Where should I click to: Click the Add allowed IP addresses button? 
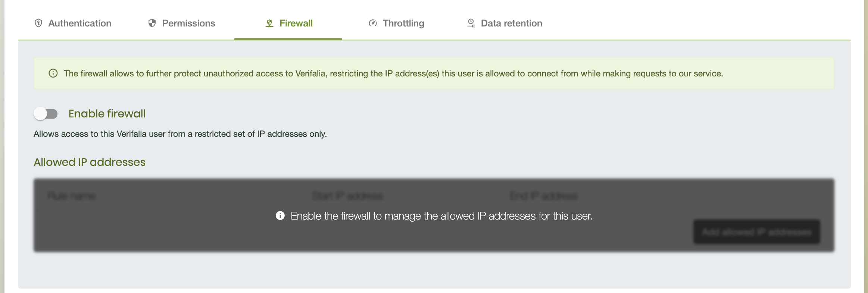pos(756,231)
